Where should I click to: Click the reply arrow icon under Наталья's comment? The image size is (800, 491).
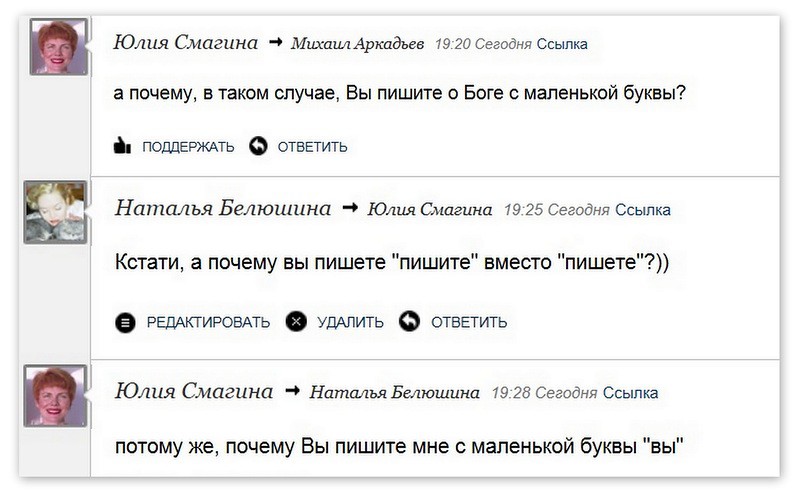coord(409,322)
